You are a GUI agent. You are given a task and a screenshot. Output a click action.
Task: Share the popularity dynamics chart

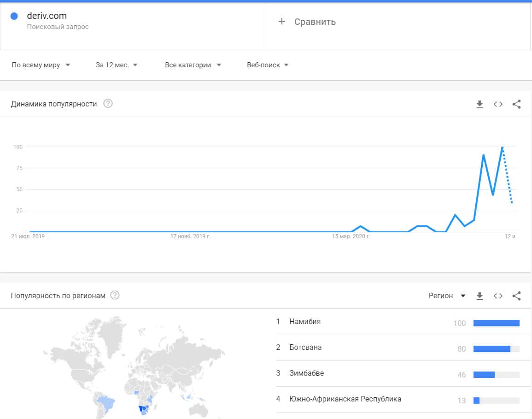point(516,104)
